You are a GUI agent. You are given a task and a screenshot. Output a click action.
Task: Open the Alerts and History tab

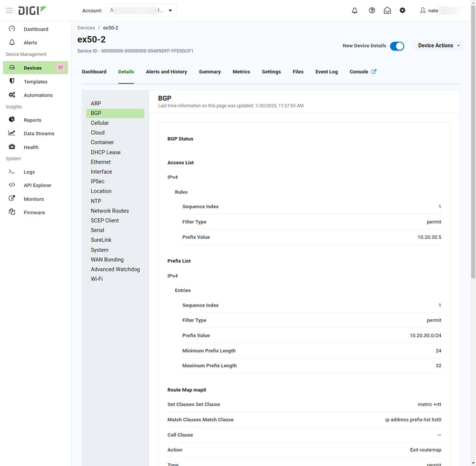point(166,71)
